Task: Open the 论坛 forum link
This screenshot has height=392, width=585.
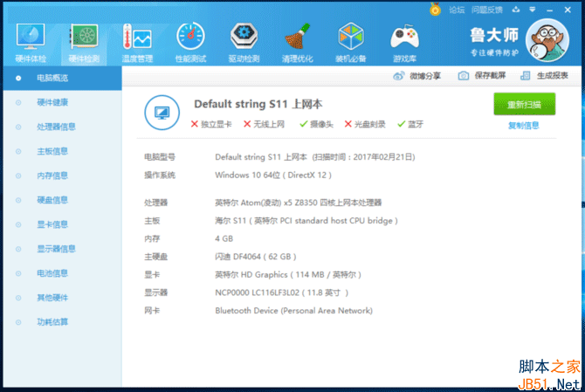Action: (457, 10)
